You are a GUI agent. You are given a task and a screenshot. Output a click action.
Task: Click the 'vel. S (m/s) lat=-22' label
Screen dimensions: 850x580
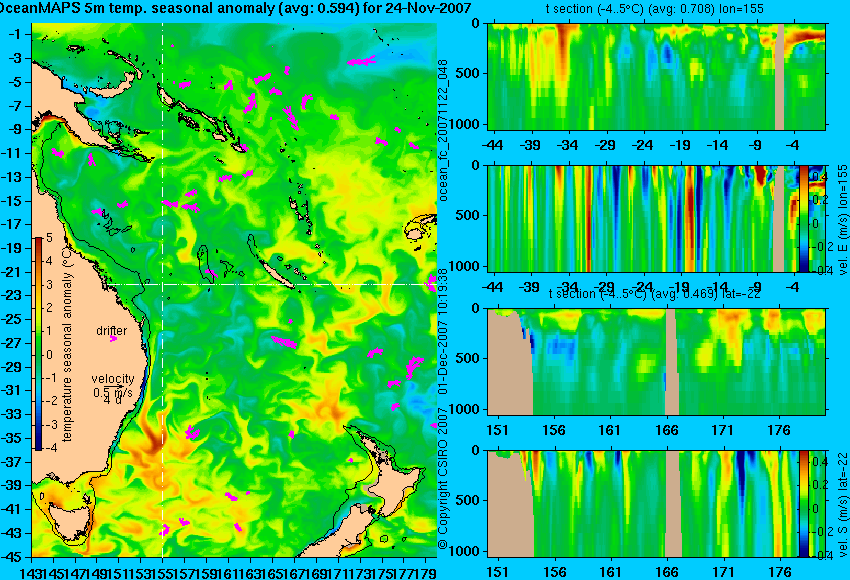pyautogui.click(x=842, y=504)
